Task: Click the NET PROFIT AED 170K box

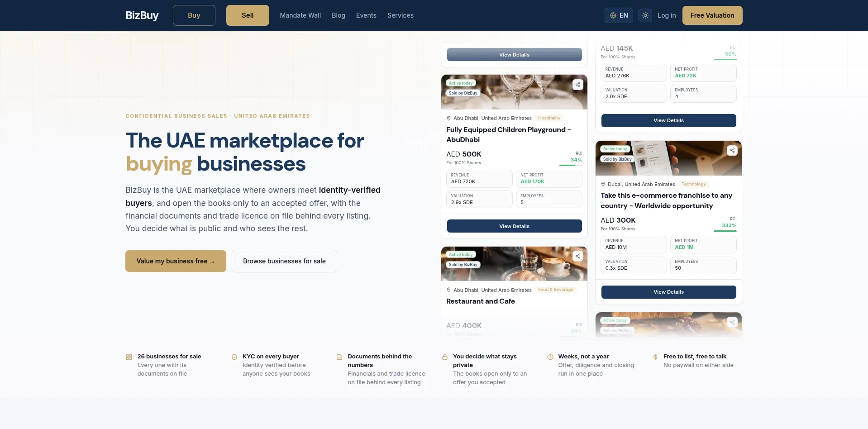Action: click(549, 179)
